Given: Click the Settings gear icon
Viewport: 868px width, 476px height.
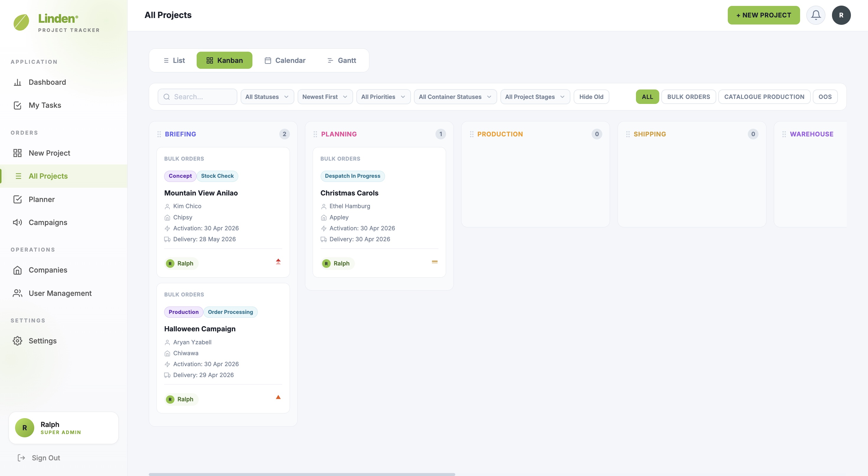Looking at the screenshot, I should click(x=17, y=341).
